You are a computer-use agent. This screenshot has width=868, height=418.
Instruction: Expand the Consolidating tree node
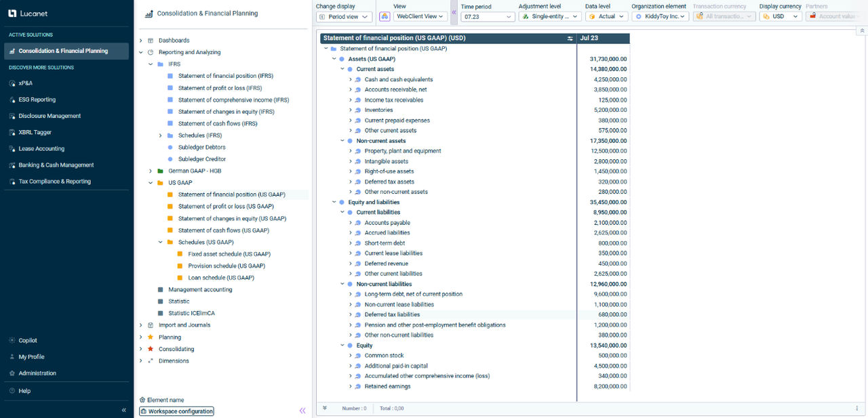141,349
